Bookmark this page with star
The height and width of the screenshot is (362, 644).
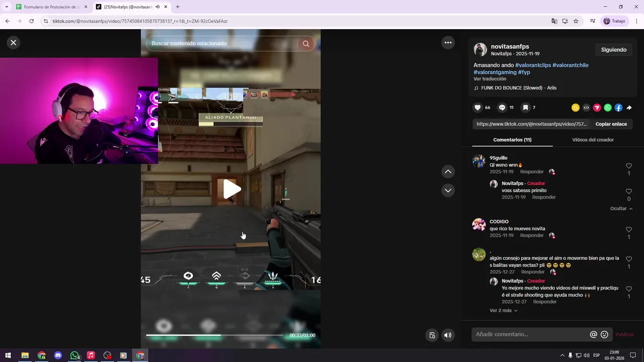pos(576,21)
